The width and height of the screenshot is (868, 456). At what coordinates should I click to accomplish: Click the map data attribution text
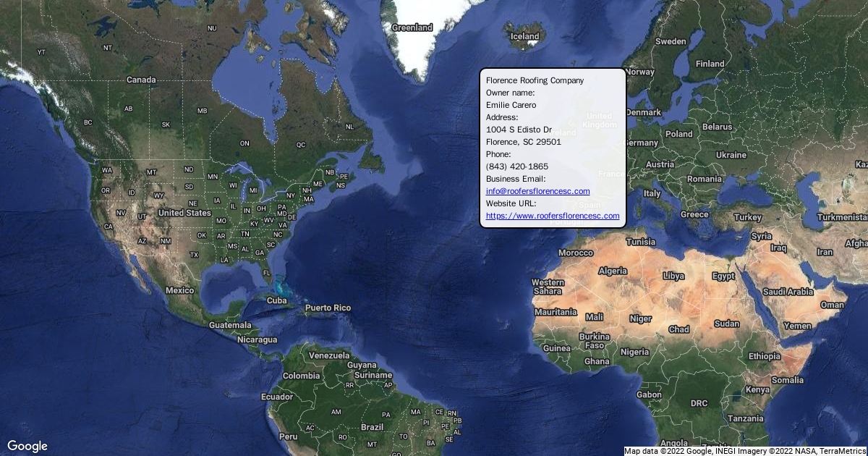tap(744, 450)
